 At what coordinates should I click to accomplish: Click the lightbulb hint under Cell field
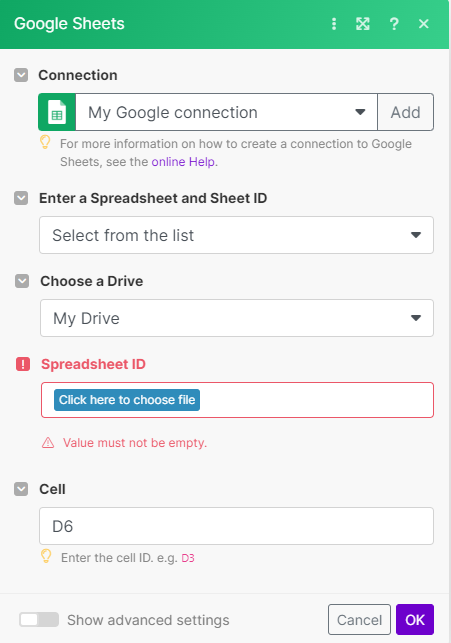click(x=46, y=556)
